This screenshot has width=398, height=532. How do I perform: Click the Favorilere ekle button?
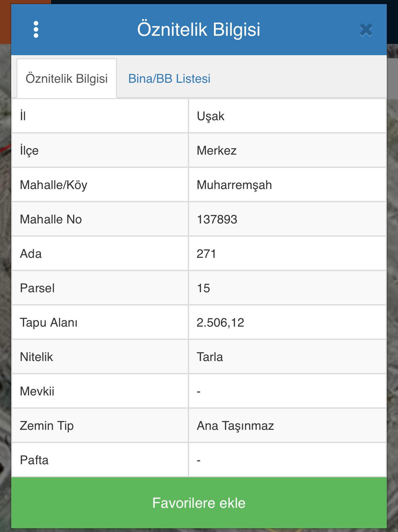199,503
